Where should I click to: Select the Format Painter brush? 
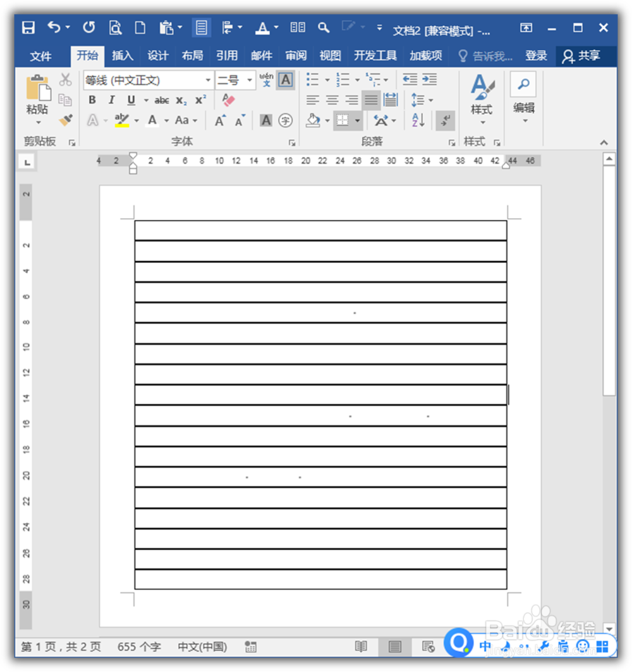coord(66,120)
